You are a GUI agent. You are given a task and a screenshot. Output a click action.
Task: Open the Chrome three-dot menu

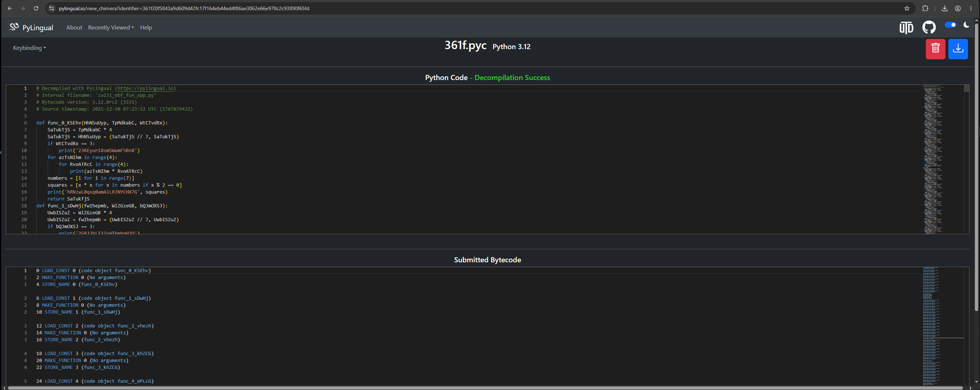[x=971, y=8]
